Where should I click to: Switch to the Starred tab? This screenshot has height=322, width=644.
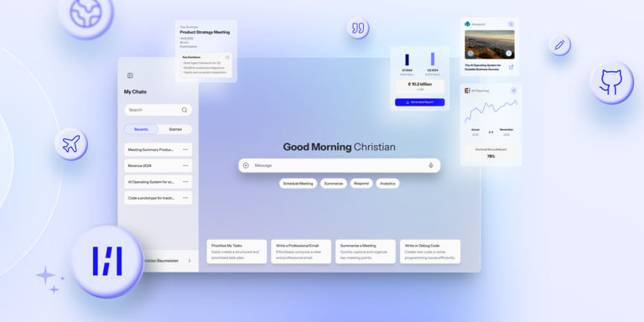click(175, 129)
